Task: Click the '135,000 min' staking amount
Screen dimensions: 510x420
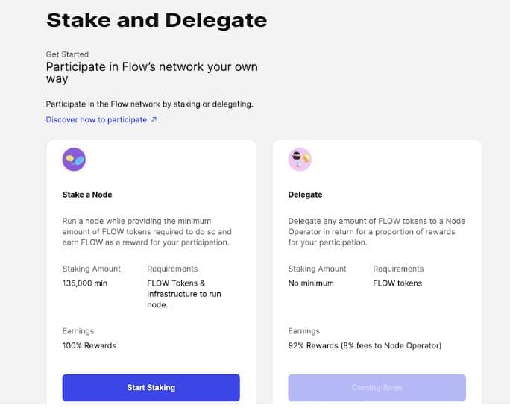Action: [x=85, y=283]
